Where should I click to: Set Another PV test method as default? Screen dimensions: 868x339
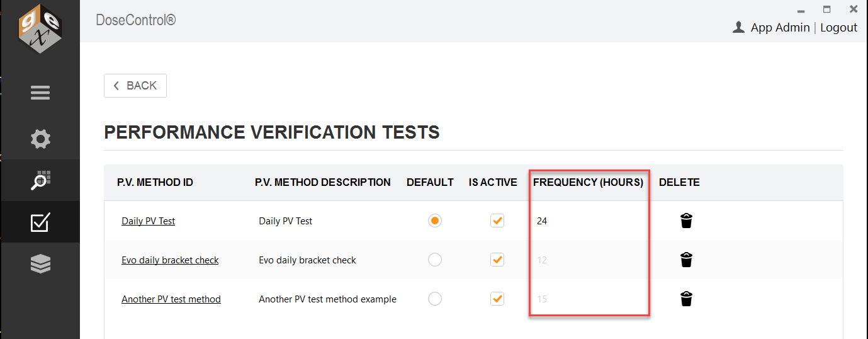coord(434,299)
